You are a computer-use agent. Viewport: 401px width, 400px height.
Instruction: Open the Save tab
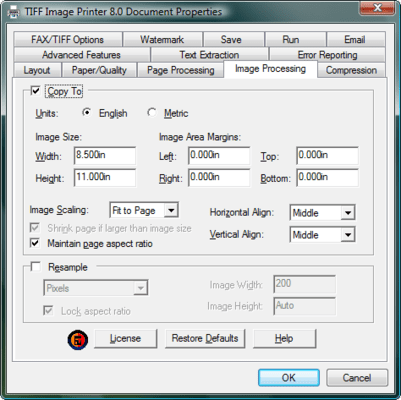(234, 39)
